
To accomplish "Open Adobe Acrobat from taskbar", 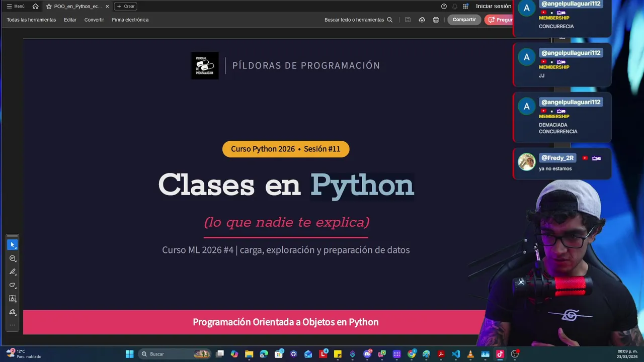I will [441, 354].
